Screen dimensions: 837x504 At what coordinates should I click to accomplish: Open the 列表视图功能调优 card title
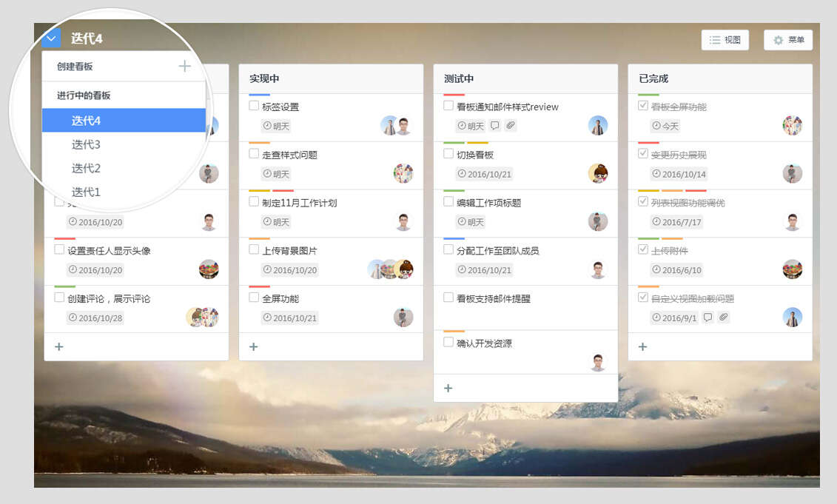(x=688, y=203)
